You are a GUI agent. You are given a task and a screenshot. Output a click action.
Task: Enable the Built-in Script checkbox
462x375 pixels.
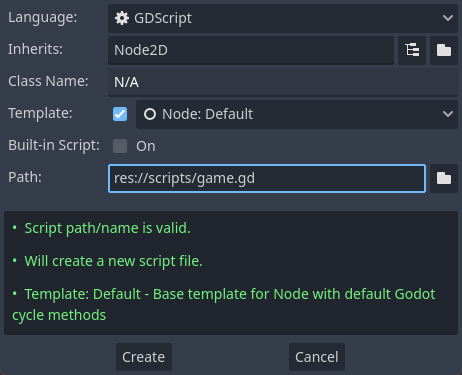[x=120, y=146]
